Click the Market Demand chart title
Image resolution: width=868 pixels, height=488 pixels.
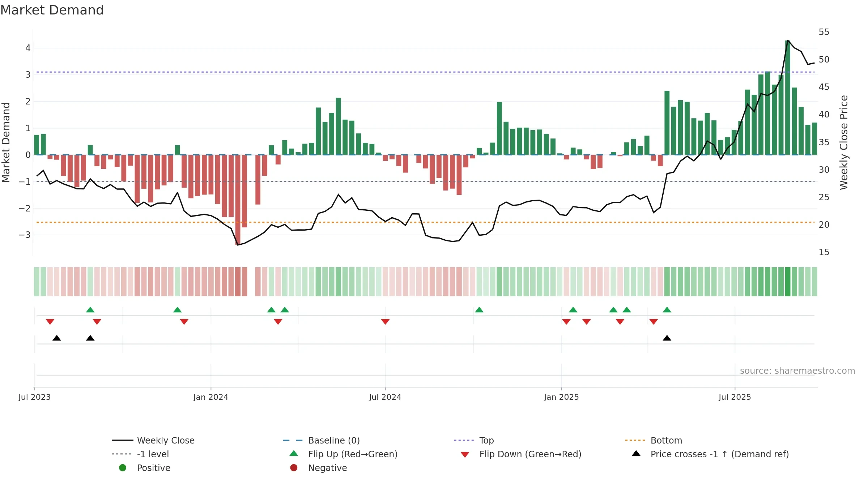52,10
